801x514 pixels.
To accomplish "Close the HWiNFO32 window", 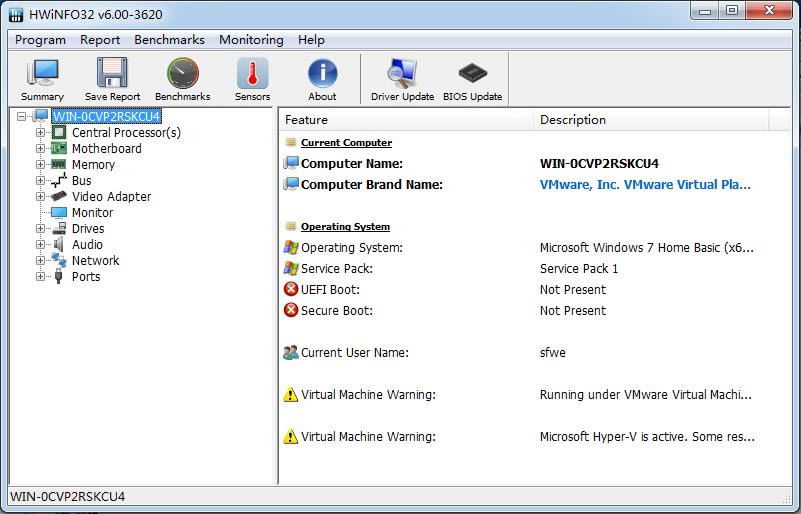I will pos(769,11).
